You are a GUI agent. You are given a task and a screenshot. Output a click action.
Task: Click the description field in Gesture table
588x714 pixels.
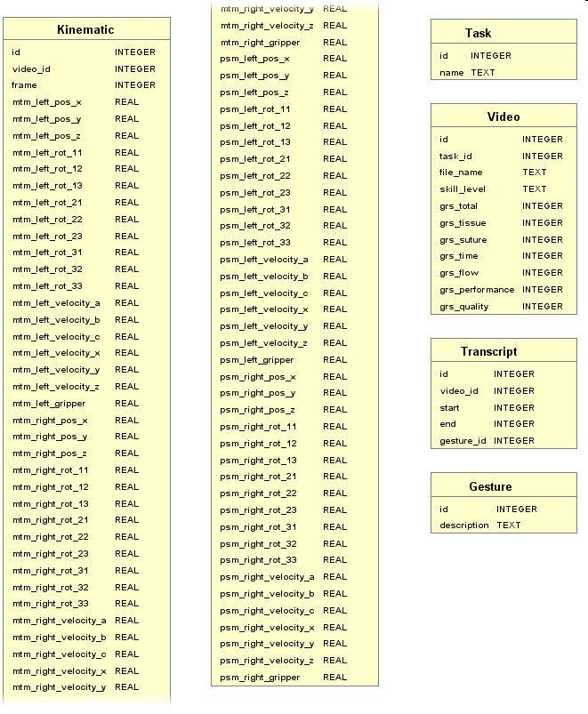coord(503,525)
